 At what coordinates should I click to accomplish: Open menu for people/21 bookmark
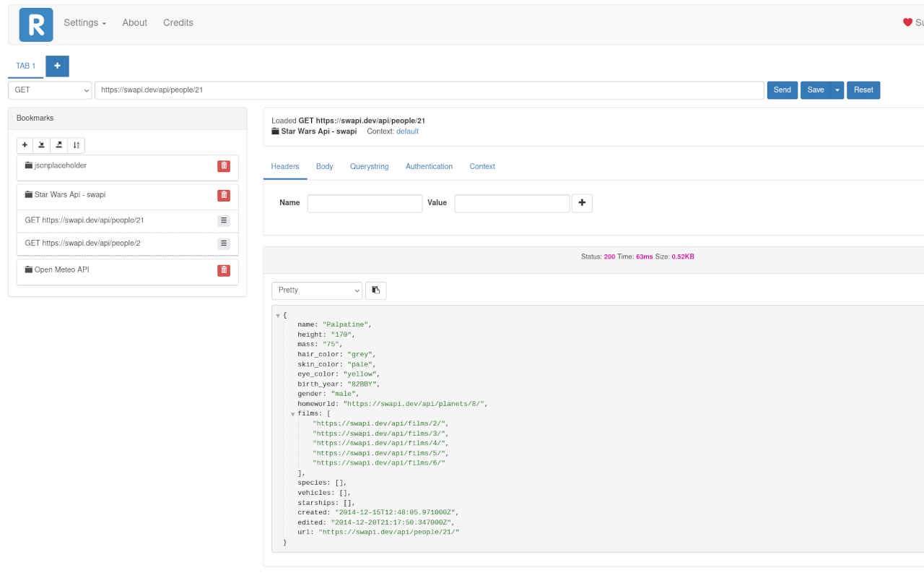224,221
